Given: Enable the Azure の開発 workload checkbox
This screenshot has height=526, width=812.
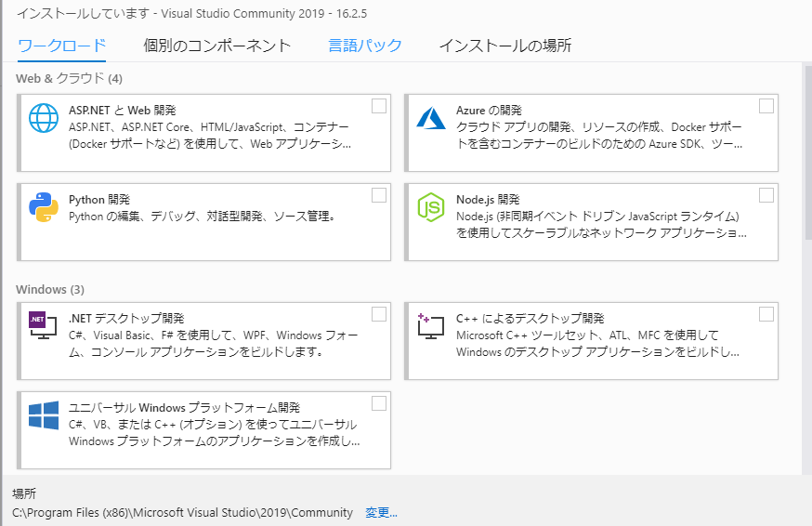Looking at the screenshot, I should [x=766, y=106].
